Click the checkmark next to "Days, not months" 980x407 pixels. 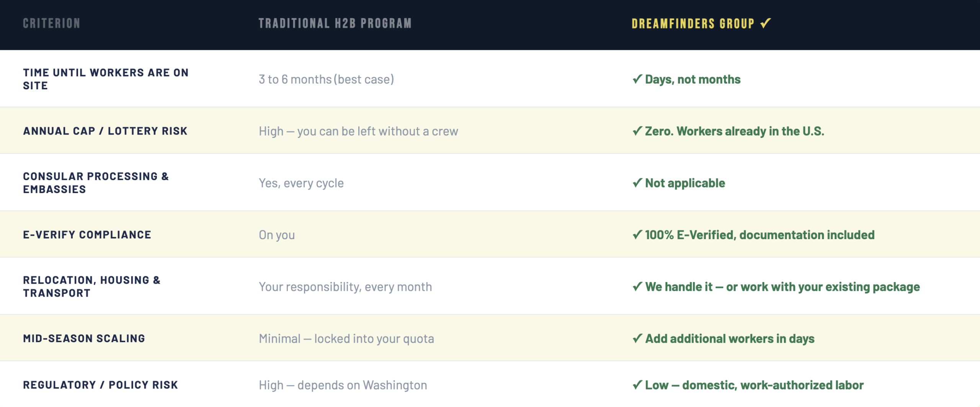(637, 79)
